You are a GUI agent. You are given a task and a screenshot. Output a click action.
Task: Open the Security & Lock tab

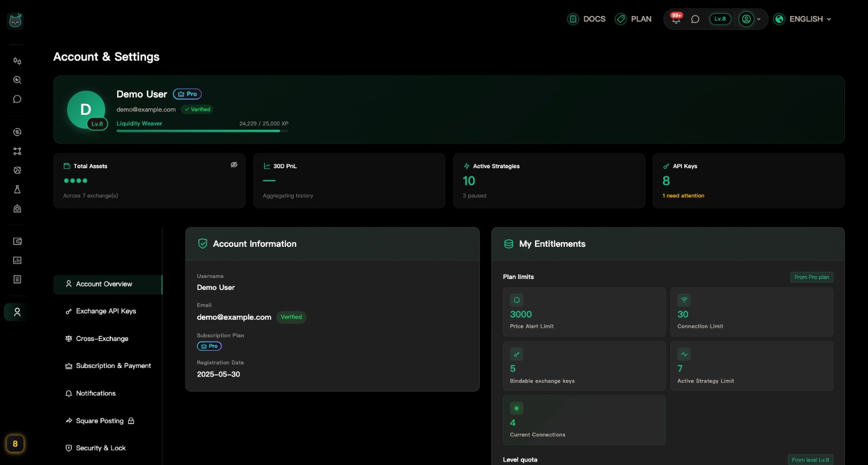pos(108,448)
